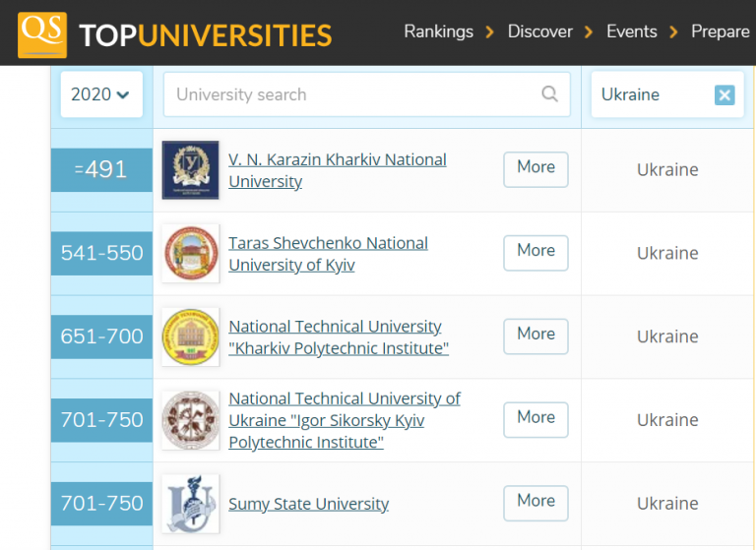Open the Prepare menu
This screenshot has width=756, height=550.
[721, 31]
